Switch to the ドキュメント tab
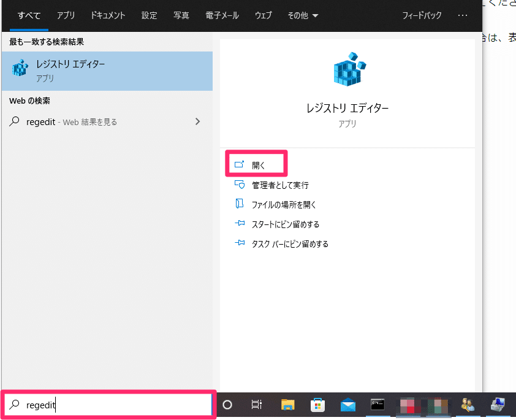516x420 pixels. [x=108, y=15]
